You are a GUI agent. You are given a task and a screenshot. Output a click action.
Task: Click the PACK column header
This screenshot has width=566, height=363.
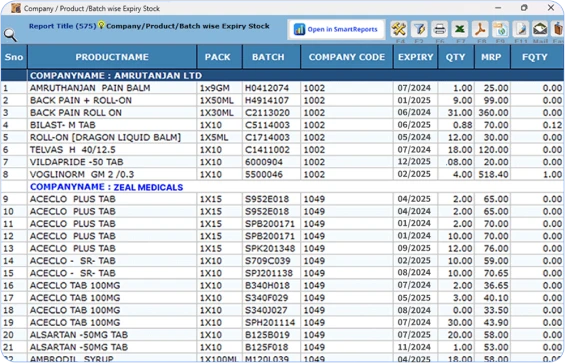[218, 57]
